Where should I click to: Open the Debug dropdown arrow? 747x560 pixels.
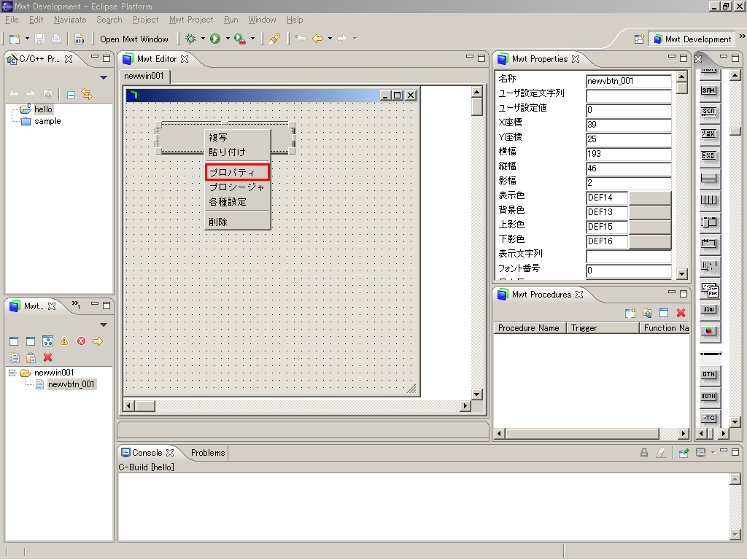coord(203,39)
